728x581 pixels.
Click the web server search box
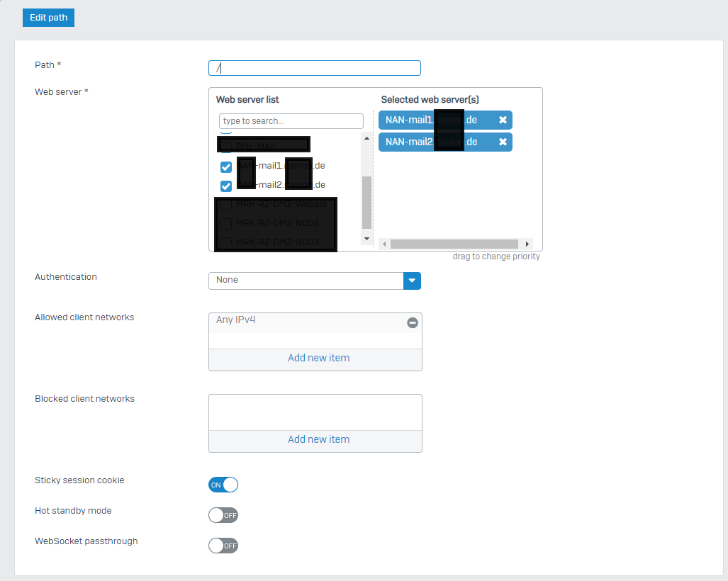[x=291, y=121]
